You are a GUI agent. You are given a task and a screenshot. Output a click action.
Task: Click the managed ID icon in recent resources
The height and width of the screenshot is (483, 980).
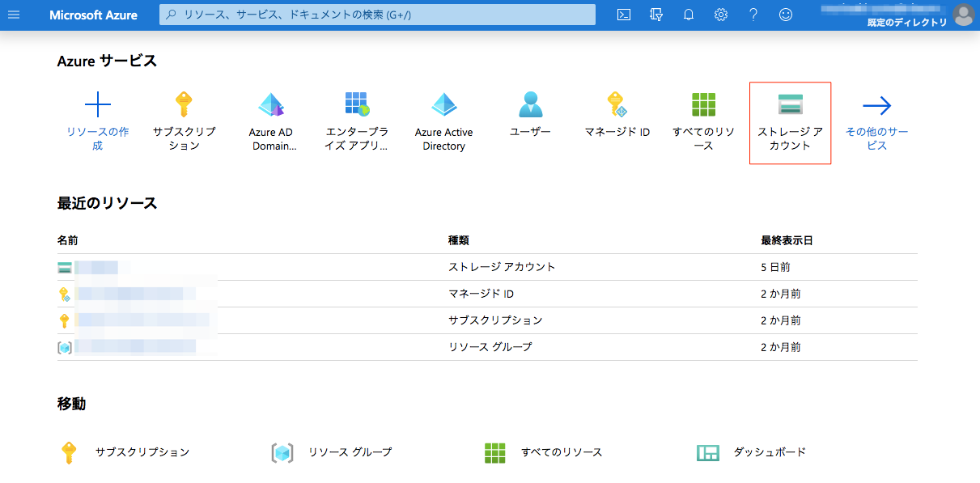(x=65, y=294)
